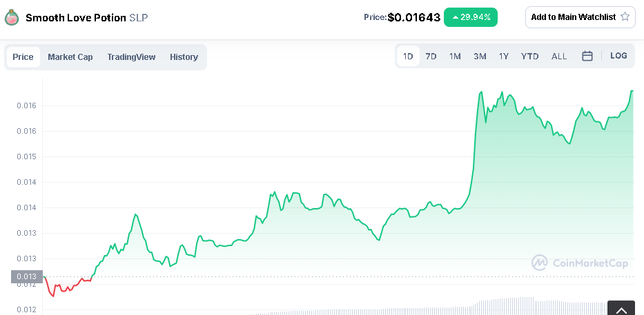644x315 pixels.
Task: Select the YTD time range
Action: coord(530,57)
